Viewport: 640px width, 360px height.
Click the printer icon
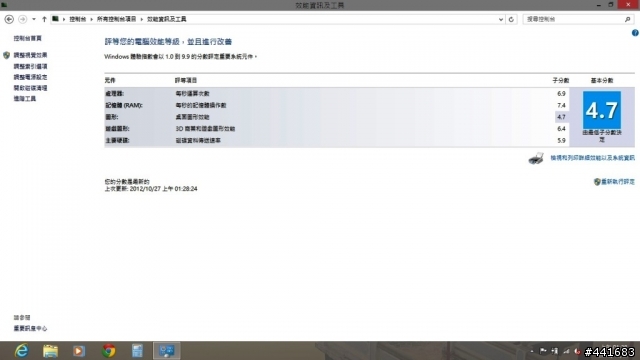[x=536, y=158]
